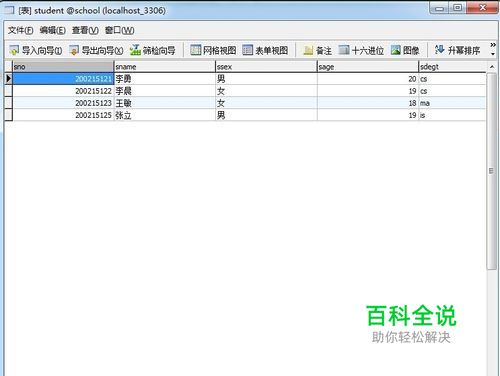Open the 文件(F) menu
Screen dimensions: 500x376
coord(20,30)
